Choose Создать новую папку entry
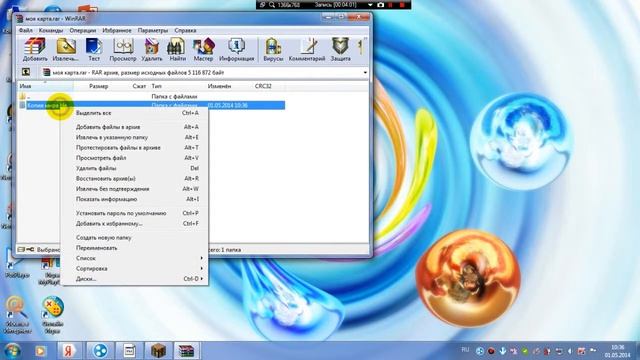The height and width of the screenshot is (360, 640). click(135, 238)
